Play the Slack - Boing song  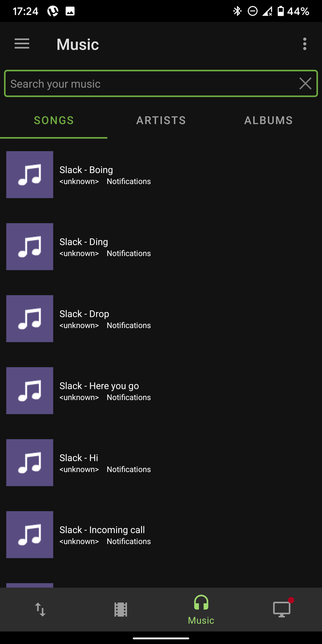[161, 175]
